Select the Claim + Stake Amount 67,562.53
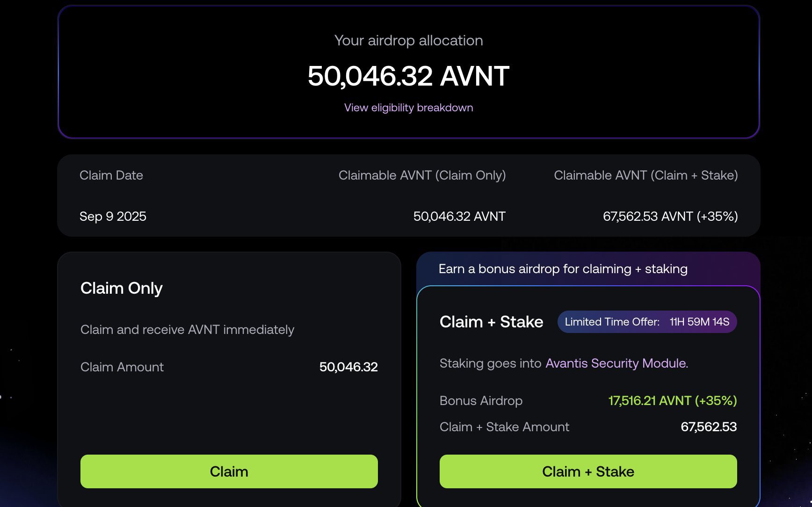The image size is (812, 507). [x=709, y=427]
